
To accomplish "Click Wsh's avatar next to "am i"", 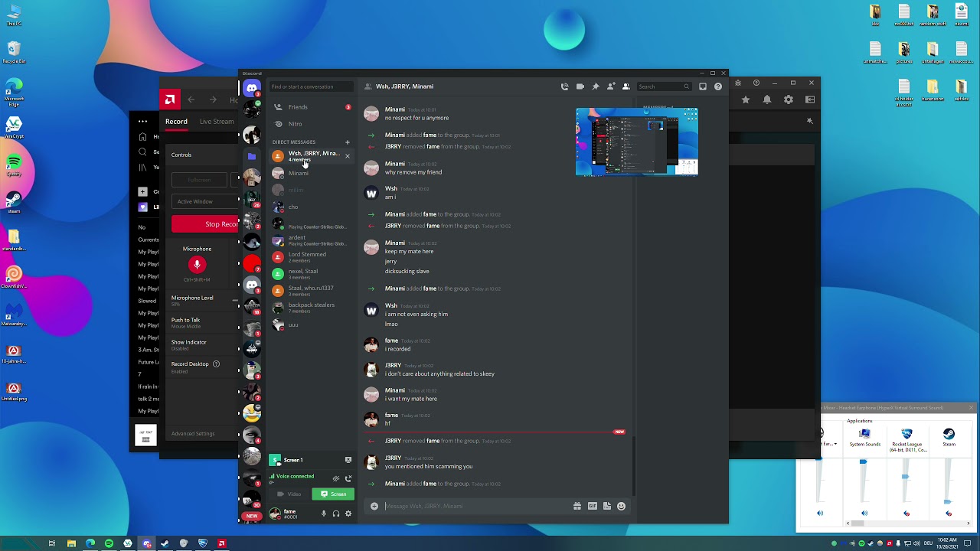I will click(371, 193).
